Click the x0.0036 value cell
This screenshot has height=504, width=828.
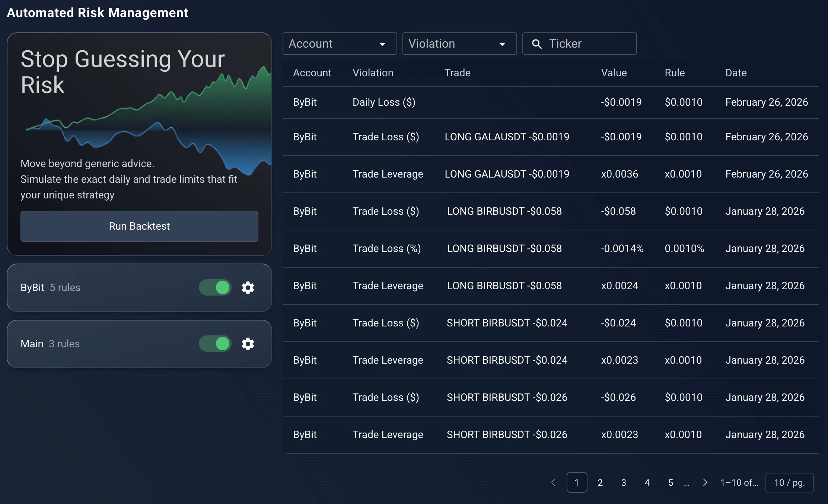tap(620, 174)
